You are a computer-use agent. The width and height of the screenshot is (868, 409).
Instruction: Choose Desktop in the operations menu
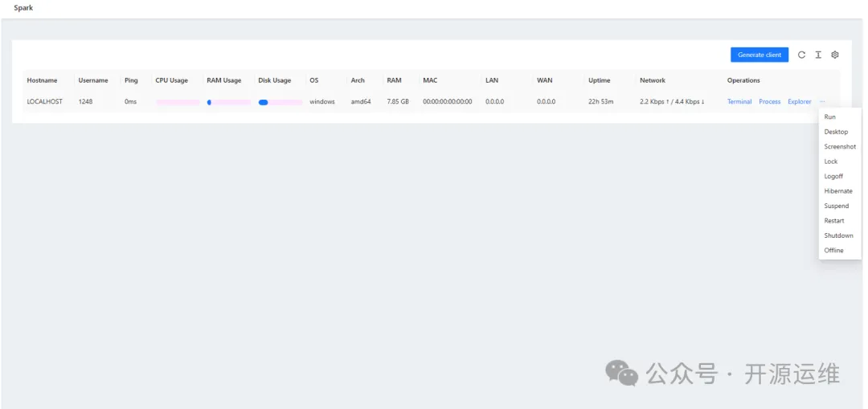(x=836, y=132)
